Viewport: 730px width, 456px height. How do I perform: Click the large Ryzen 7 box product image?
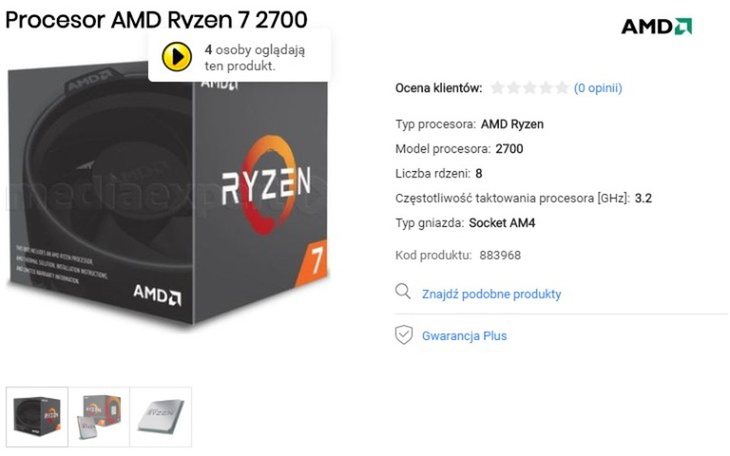pyautogui.click(x=168, y=193)
